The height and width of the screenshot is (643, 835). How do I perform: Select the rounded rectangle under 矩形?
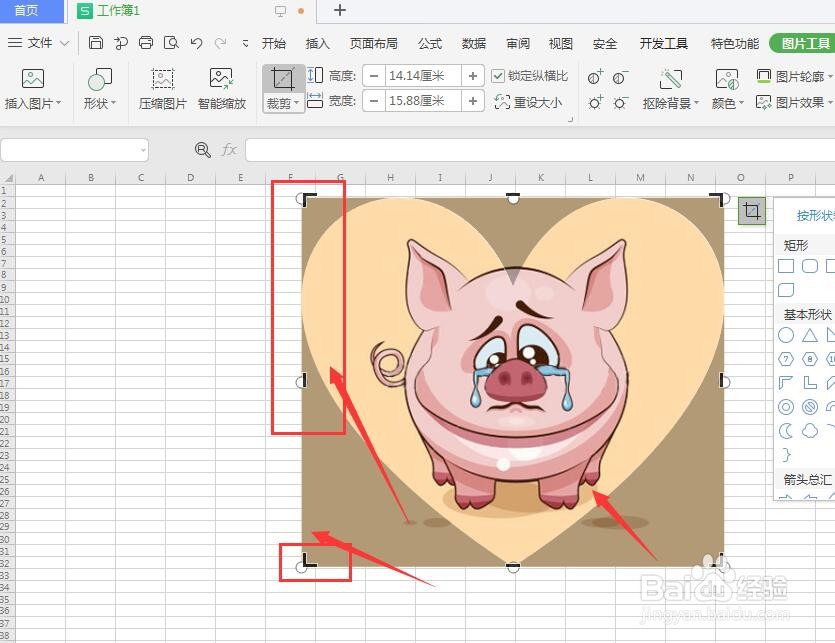[810, 265]
